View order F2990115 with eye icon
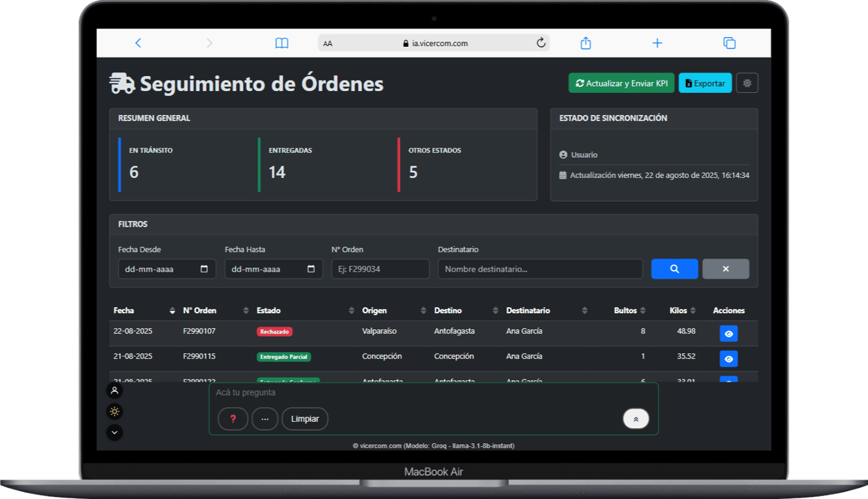The image size is (868, 499). tap(729, 359)
